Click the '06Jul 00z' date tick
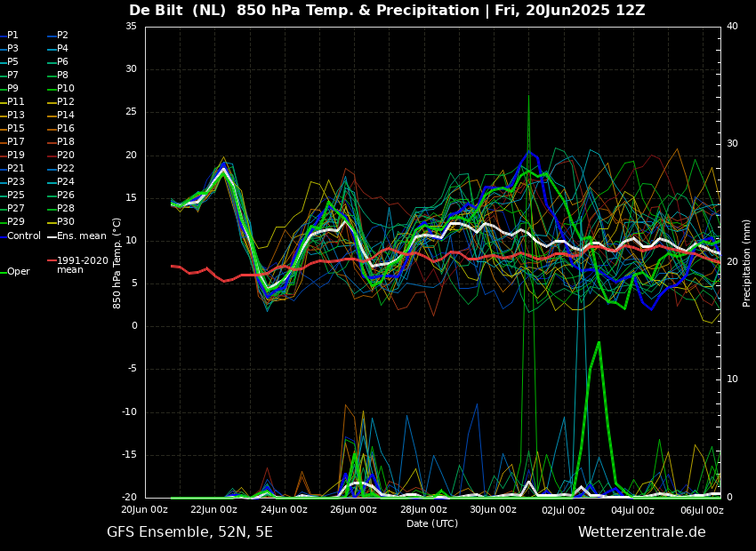 (702, 510)
